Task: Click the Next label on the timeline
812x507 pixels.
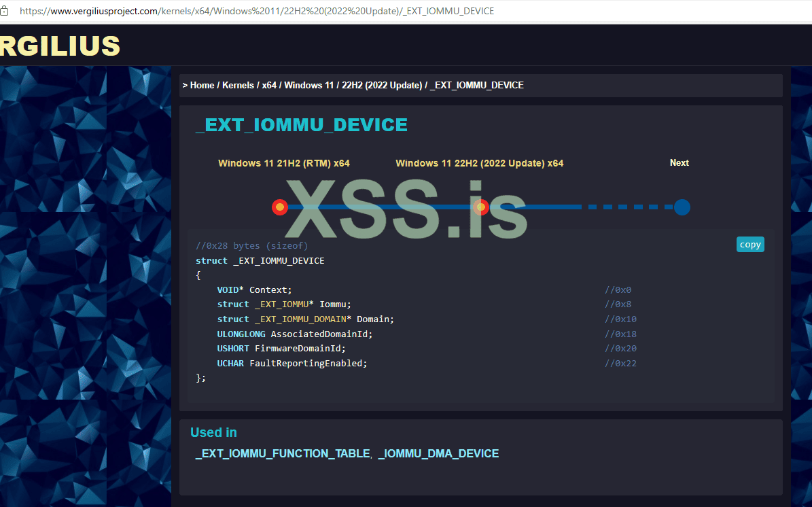Action: coord(679,162)
